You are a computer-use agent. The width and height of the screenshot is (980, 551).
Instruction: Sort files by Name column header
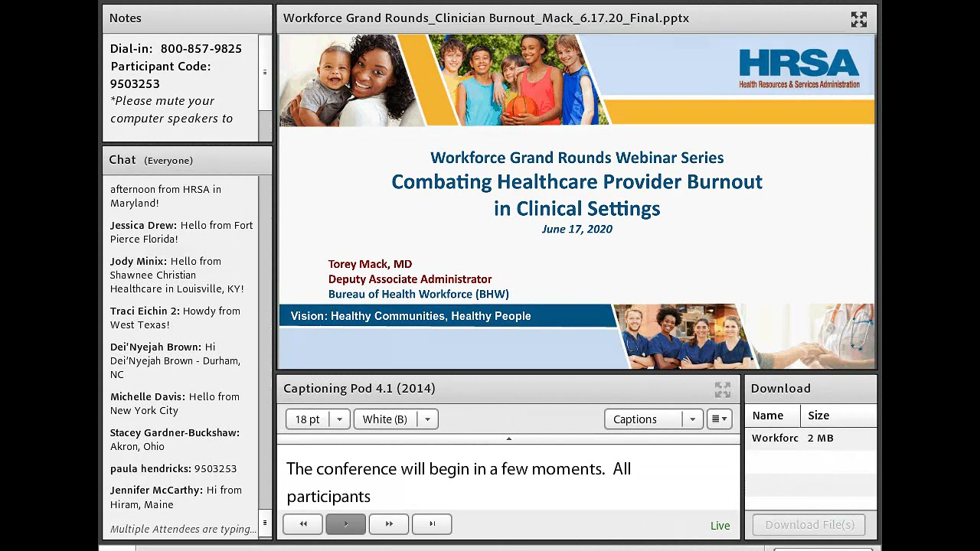773,416
